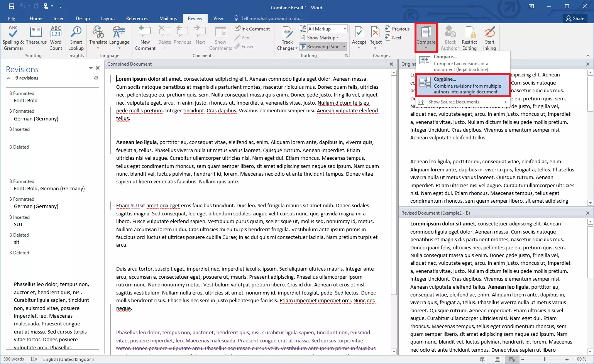Image resolution: width=594 pixels, height=364 pixels.
Task: Click the Language tool
Action: tap(119, 38)
